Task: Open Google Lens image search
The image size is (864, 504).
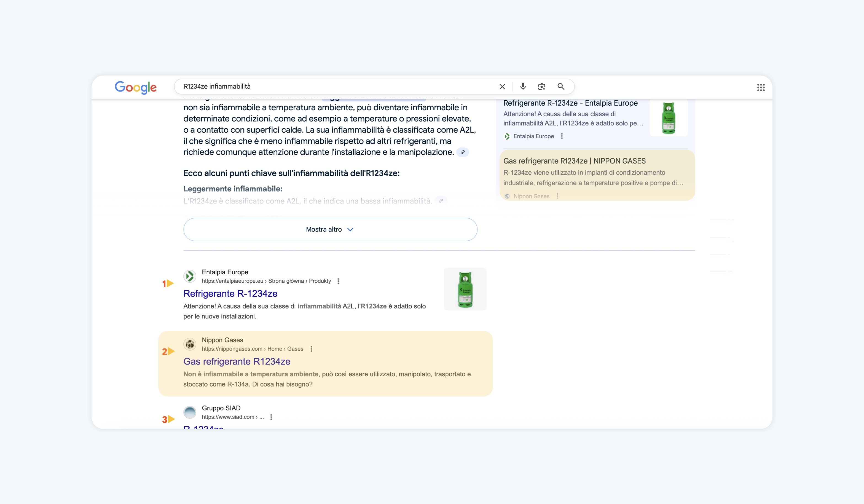Action: [x=541, y=87]
